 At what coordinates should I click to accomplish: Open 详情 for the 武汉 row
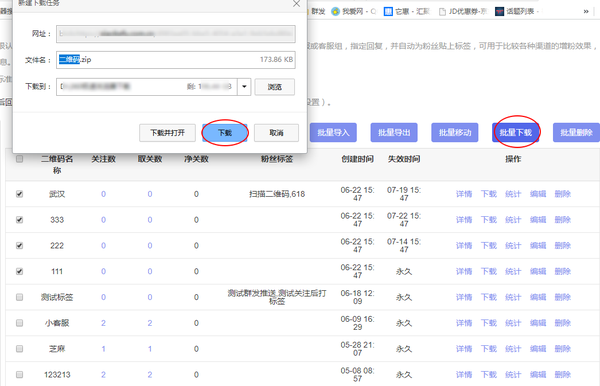tap(464, 194)
